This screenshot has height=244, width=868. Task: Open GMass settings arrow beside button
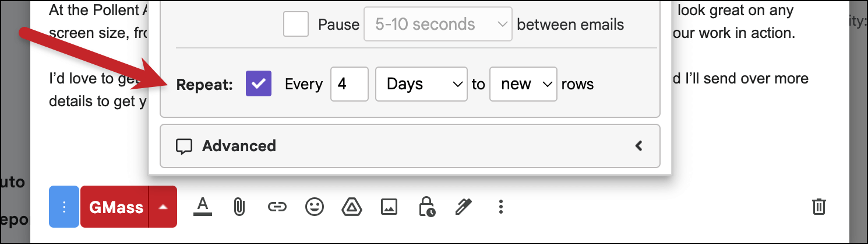click(x=163, y=207)
